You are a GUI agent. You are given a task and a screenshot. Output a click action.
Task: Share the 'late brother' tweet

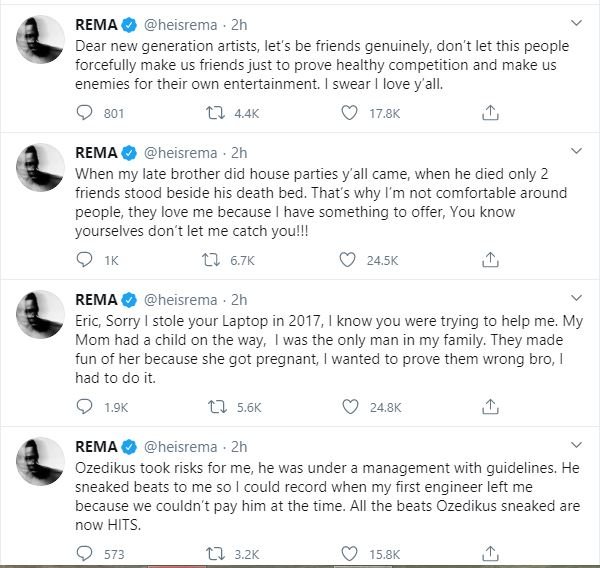coord(490,260)
